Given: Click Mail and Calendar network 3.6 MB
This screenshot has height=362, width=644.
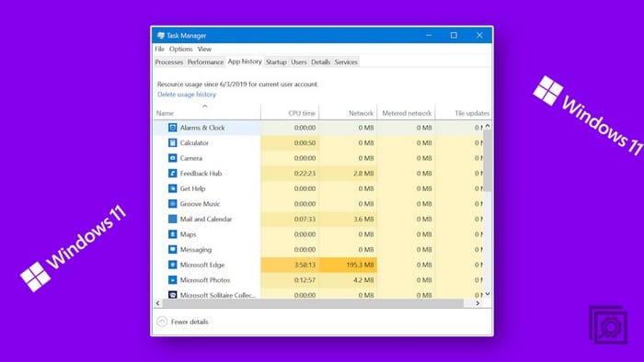Looking at the screenshot, I should 363,219.
